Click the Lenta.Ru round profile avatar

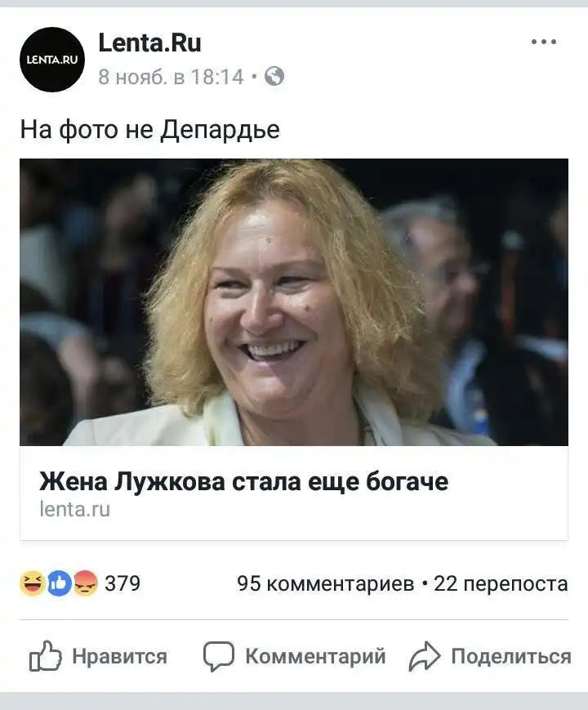tap(52, 60)
